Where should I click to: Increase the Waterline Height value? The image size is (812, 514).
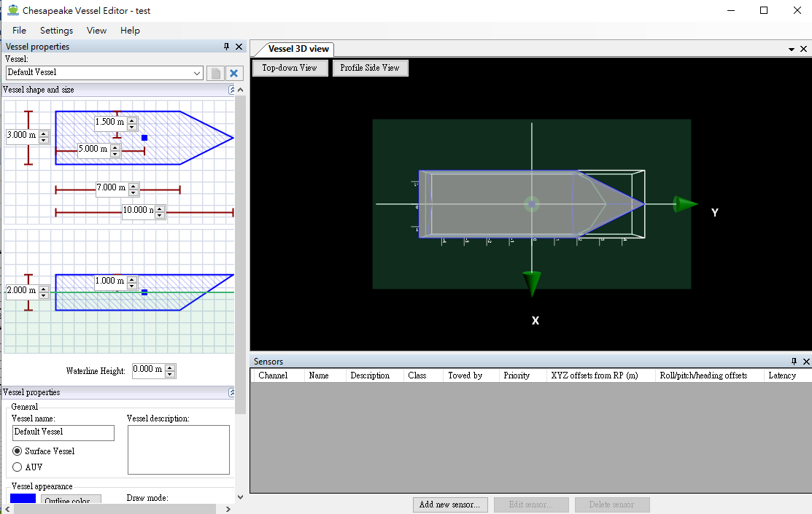tap(170, 367)
